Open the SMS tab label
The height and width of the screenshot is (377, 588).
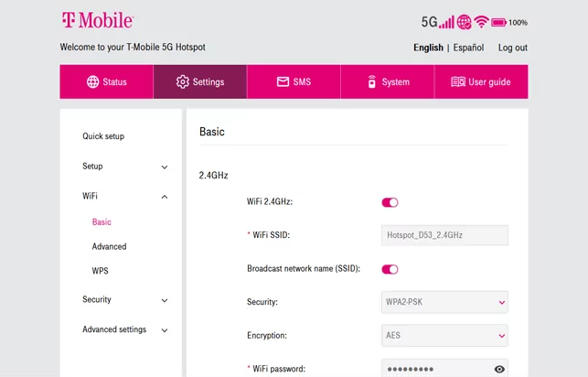(x=302, y=81)
